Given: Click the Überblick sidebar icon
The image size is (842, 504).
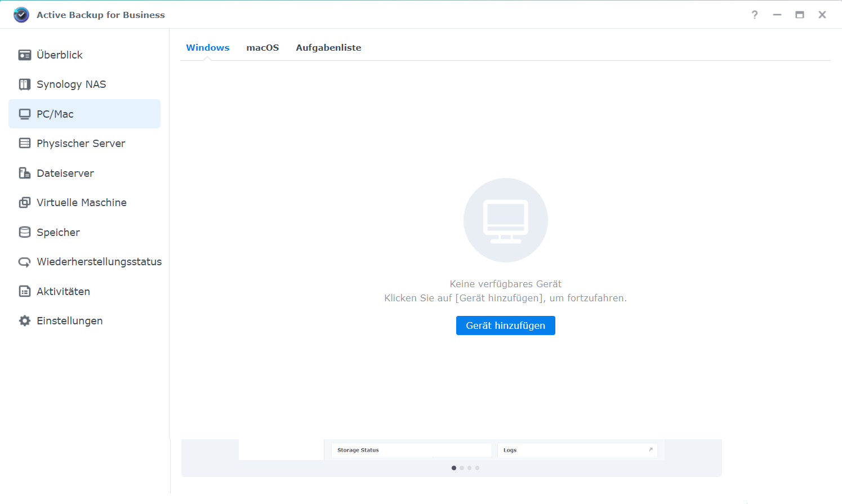Looking at the screenshot, I should (x=25, y=55).
